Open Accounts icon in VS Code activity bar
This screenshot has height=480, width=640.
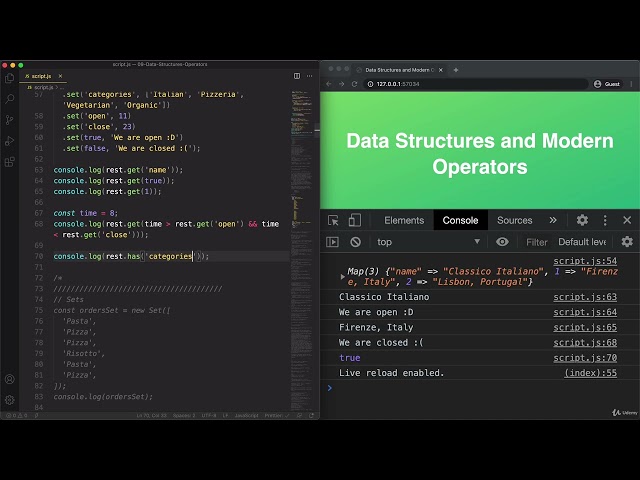click(x=9, y=379)
